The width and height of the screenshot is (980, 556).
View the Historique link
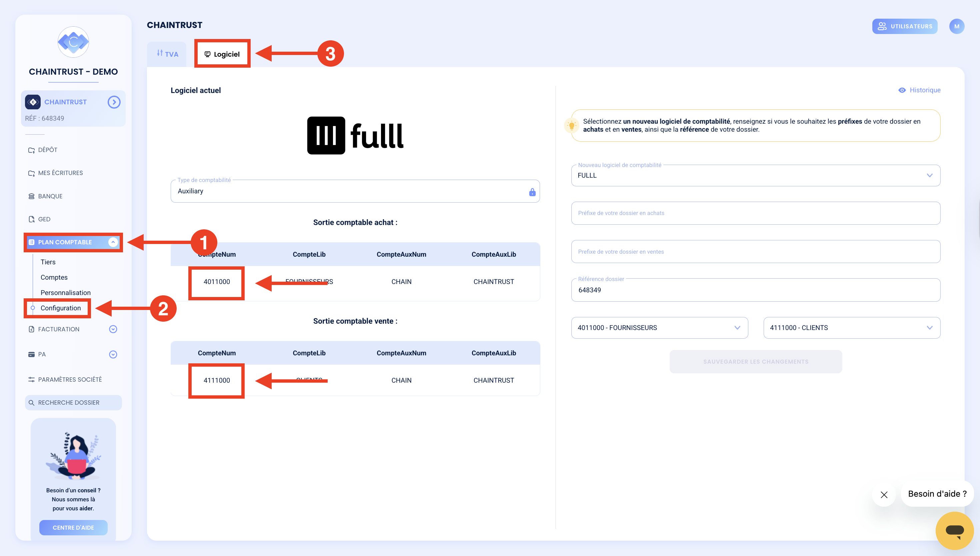[925, 90]
